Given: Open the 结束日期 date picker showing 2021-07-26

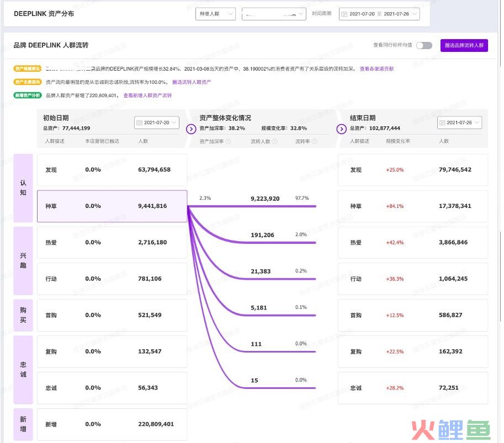Looking at the screenshot, I should (x=459, y=122).
